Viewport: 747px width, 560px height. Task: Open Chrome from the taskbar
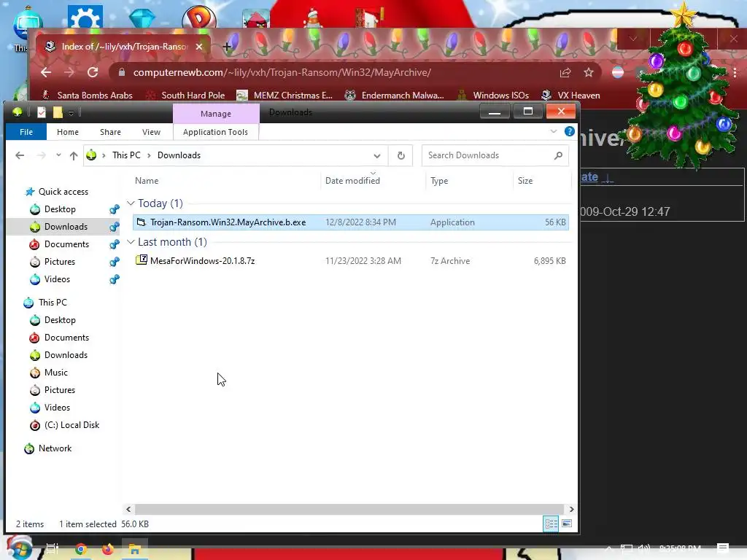pyautogui.click(x=80, y=549)
